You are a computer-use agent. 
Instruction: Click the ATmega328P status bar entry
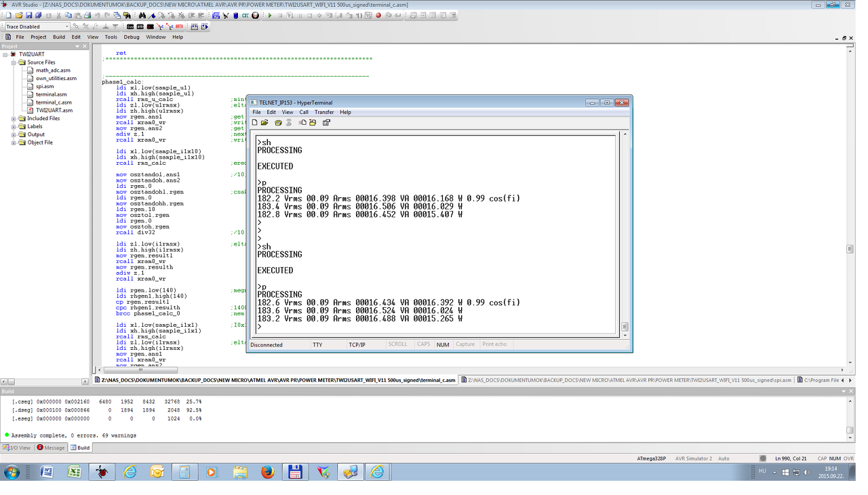click(651, 458)
